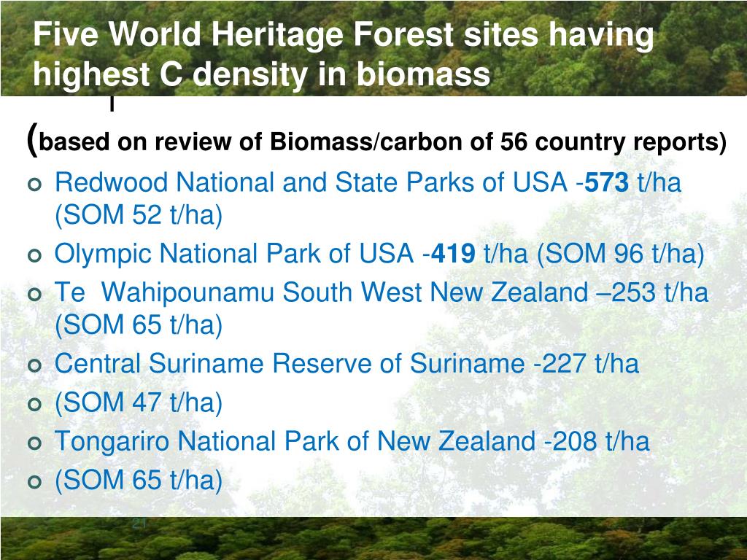Screen dimensions: 747x560
Task: Select the 'Central Suriname Reserve of Suriname' line
Action: [x=290, y=363]
